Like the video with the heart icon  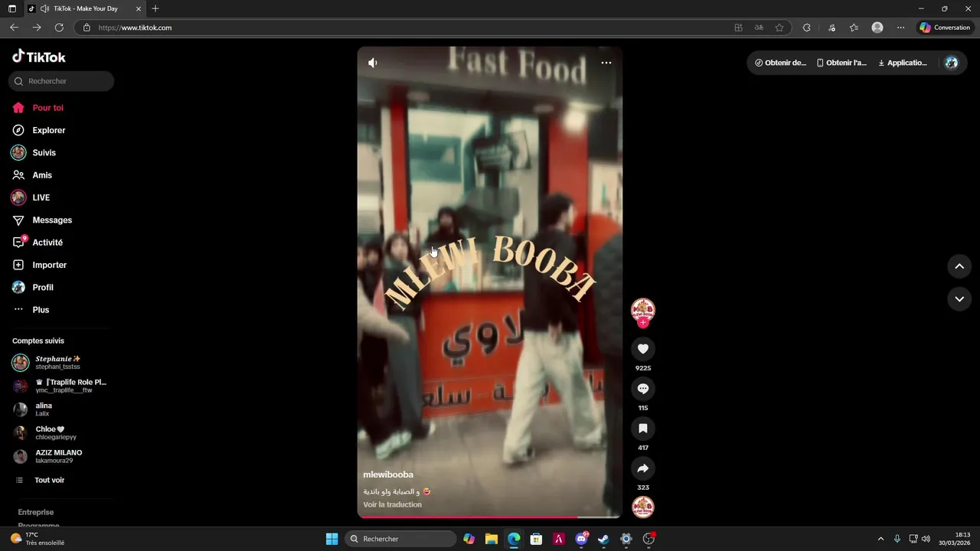point(643,349)
